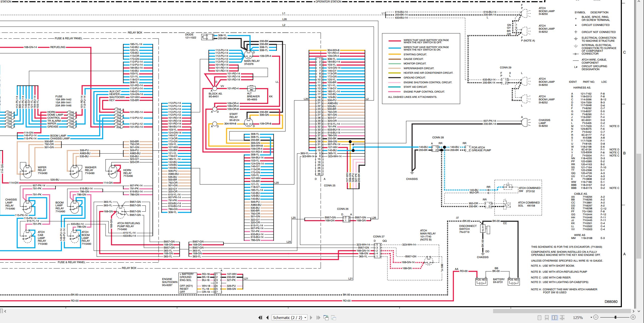Click the MAIN RELAY 3T-0376 label
Image resolution: width=644 pixels, height=323 pixels.
point(252,62)
